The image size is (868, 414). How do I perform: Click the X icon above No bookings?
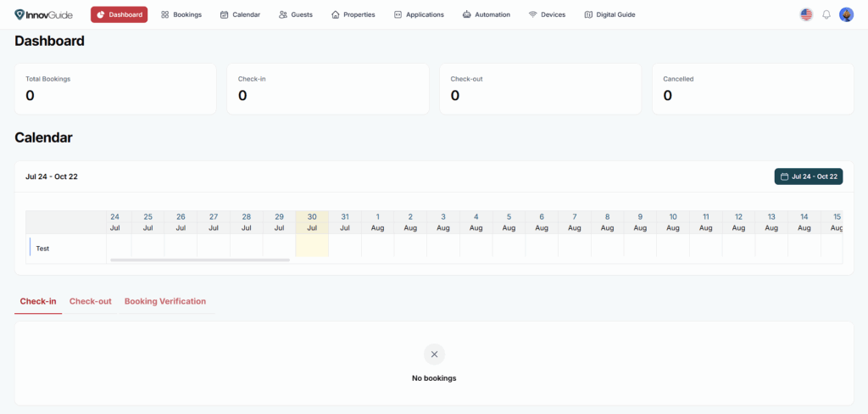point(434,355)
